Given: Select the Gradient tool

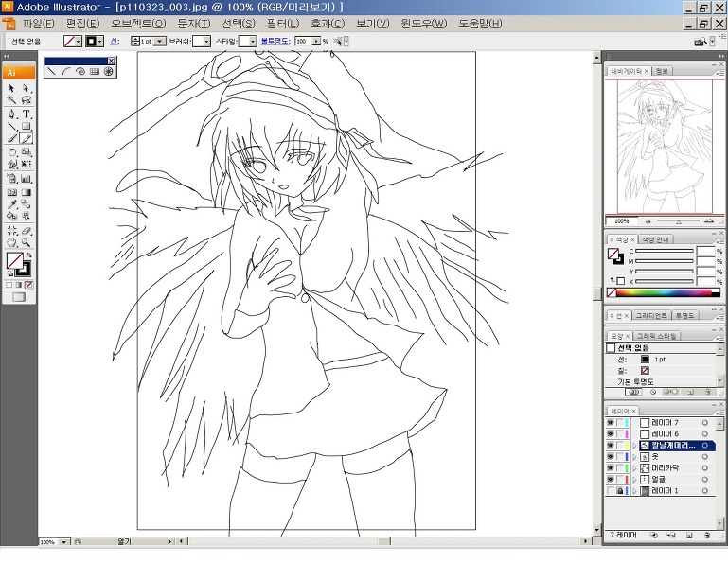Looking at the screenshot, I should coord(26,192).
